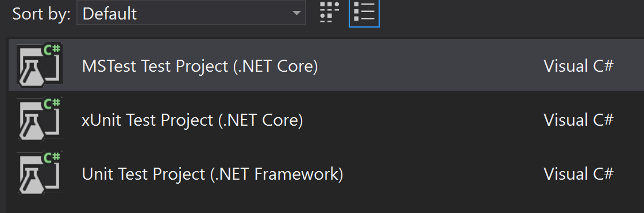This screenshot has width=644, height=213.
Task: Choose Unit Test Project (.NET Framework) template name
Action: pos(213,174)
